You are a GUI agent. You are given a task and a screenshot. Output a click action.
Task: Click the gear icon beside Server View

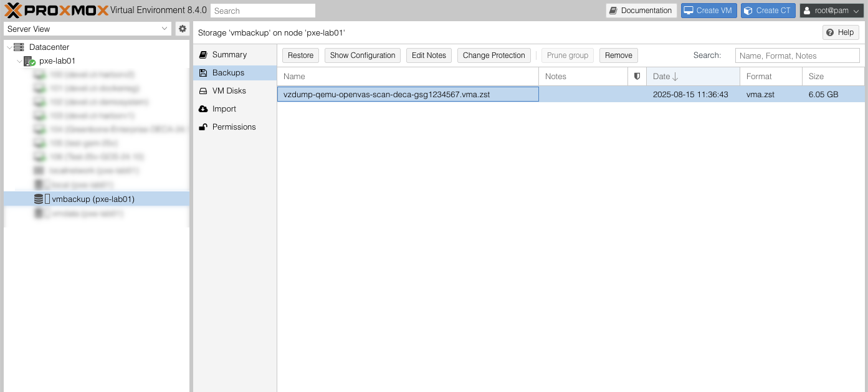[x=183, y=29]
